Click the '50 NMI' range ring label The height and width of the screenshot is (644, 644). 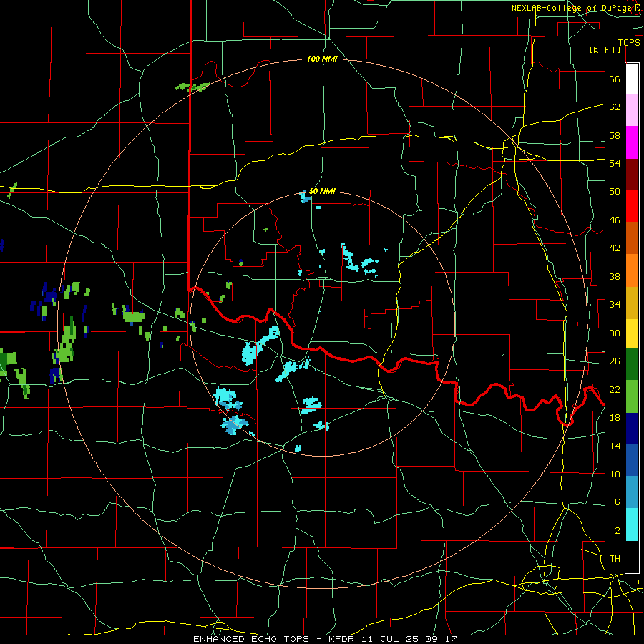(x=322, y=191)
